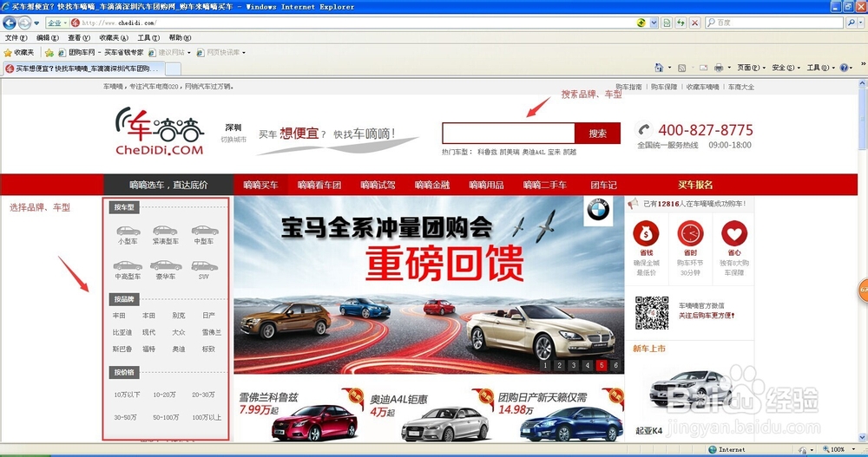The image size is (868, 457).
Task: Open the 工具(T) menu
Action: click(x=148, y=37)
